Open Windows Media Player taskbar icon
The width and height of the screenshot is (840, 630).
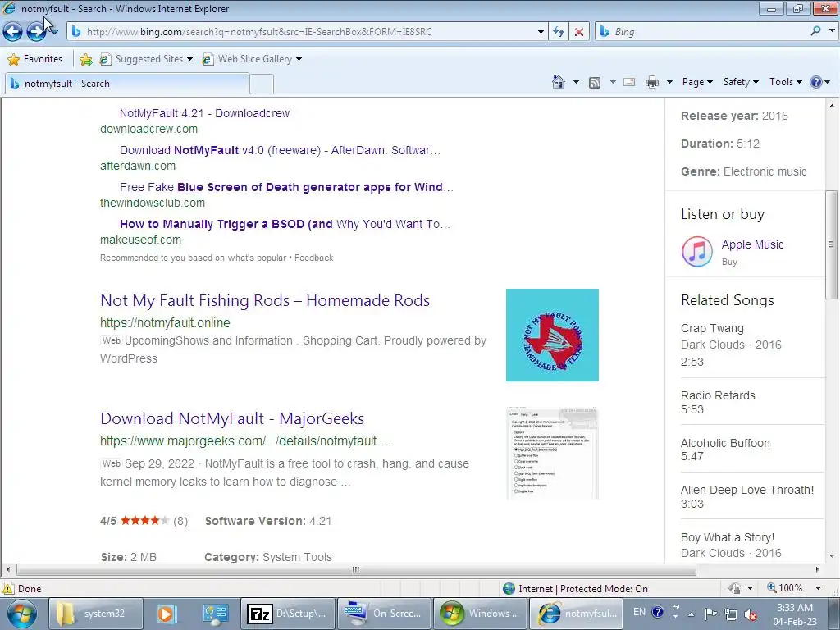(167, 614)
